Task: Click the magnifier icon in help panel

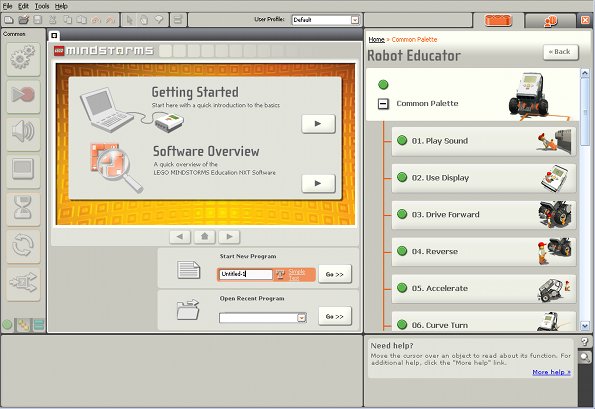Action: pyautogui.click(x=585, y=357)
